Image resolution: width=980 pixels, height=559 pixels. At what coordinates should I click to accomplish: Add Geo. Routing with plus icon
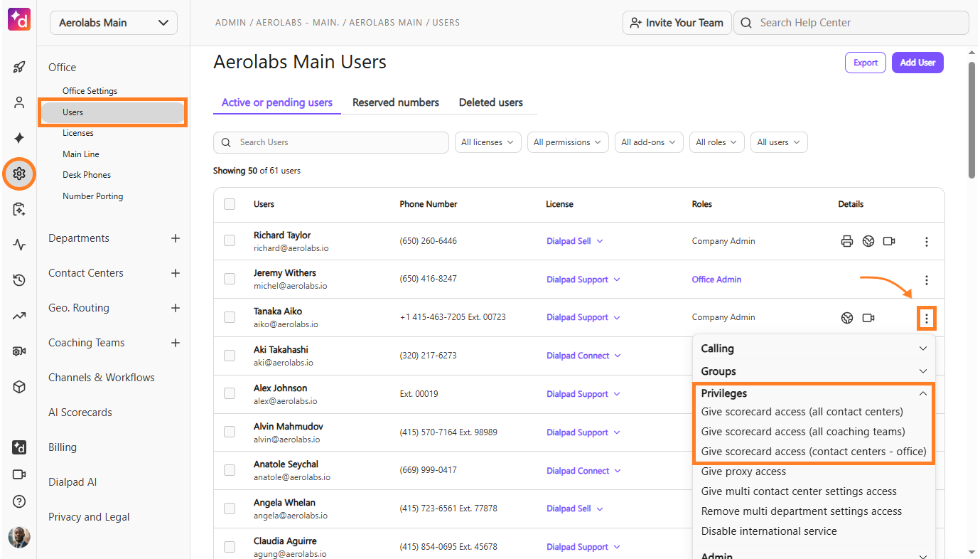click(x=176, y=308)
